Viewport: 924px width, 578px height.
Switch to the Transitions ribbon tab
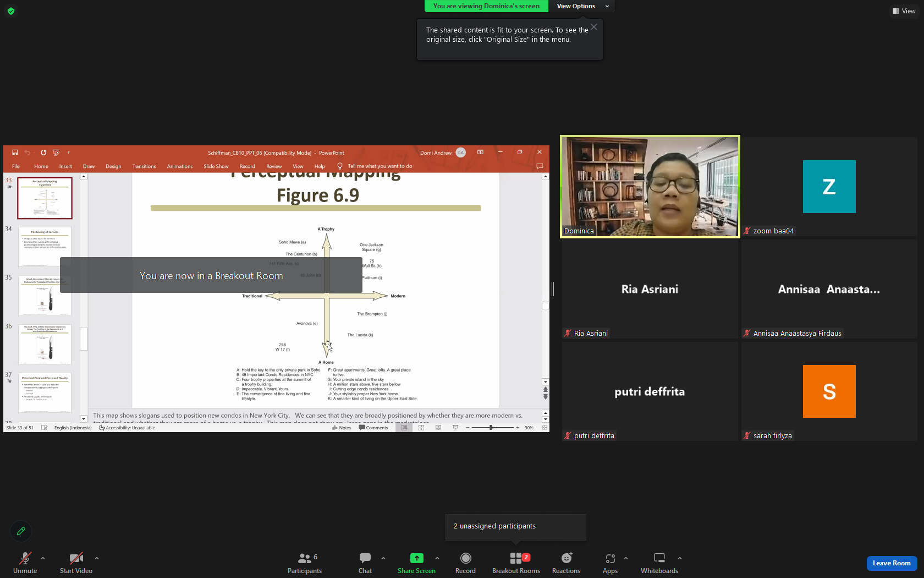point(144,166)
